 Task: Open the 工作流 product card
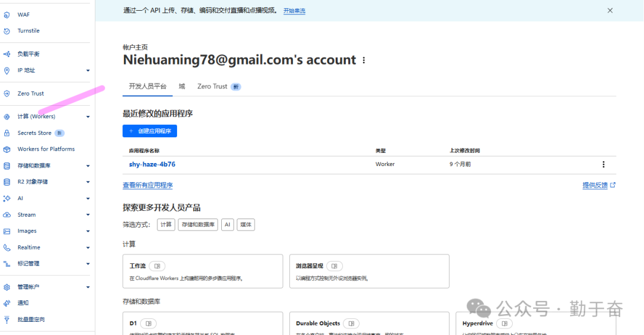[x=203, y=271]
